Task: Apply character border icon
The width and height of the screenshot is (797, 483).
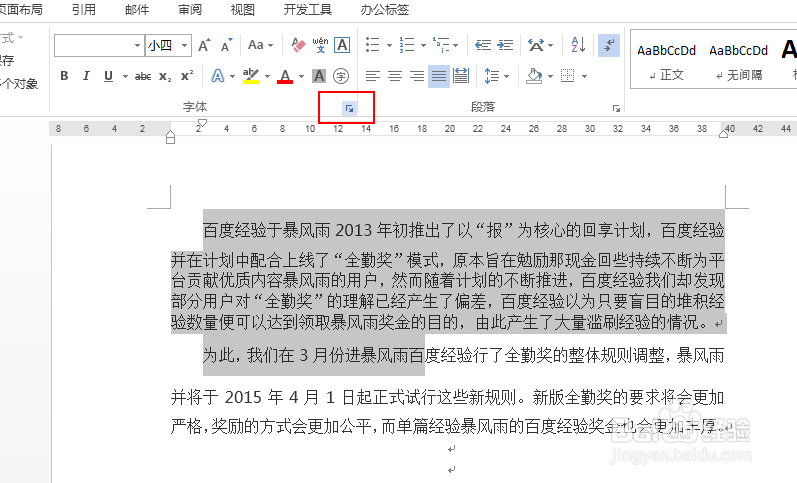Action: [342, 45]
